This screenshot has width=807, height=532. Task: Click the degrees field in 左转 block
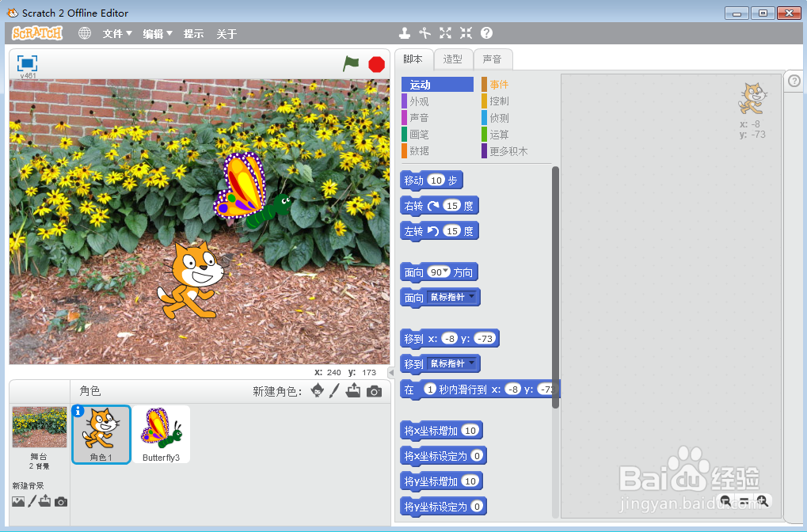click(x=451, y=231)
